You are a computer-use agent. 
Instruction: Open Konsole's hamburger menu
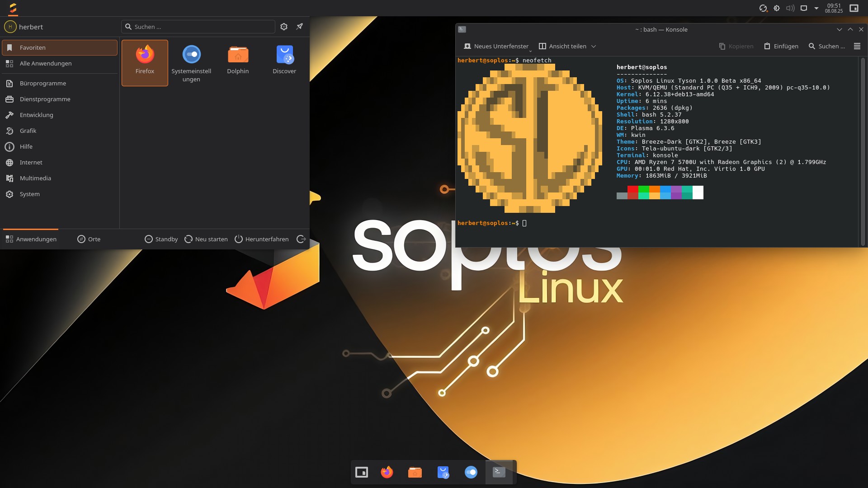point(857,46)
